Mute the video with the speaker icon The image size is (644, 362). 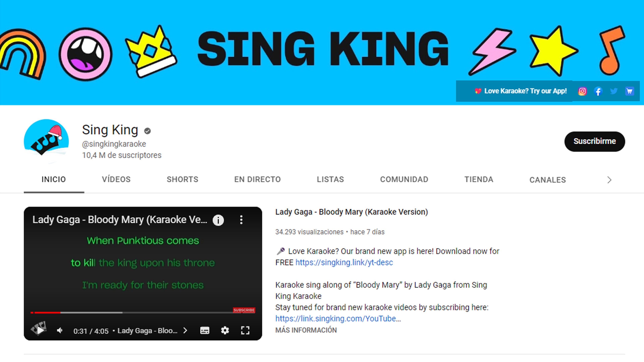(x=60, y=330)
